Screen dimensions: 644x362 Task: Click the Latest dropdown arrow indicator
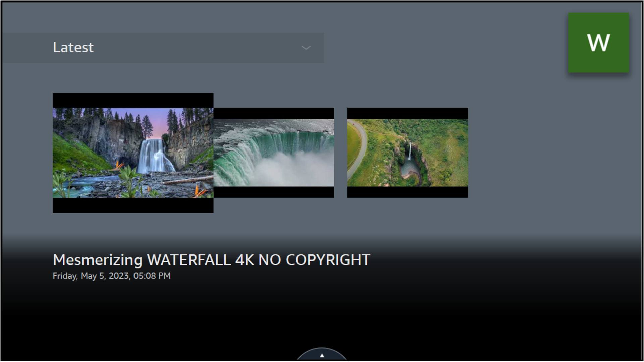pyautogui.click(x=306, y=48)
